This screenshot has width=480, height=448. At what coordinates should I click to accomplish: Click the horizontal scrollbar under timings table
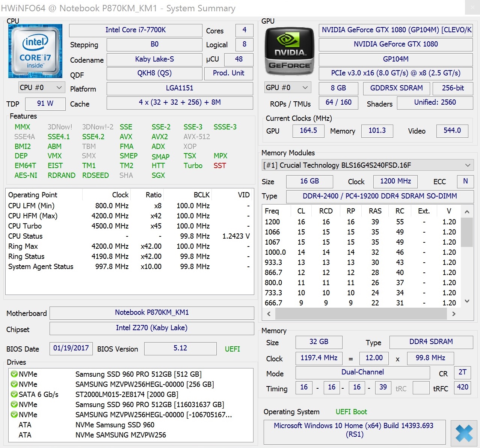coord(361,314)
